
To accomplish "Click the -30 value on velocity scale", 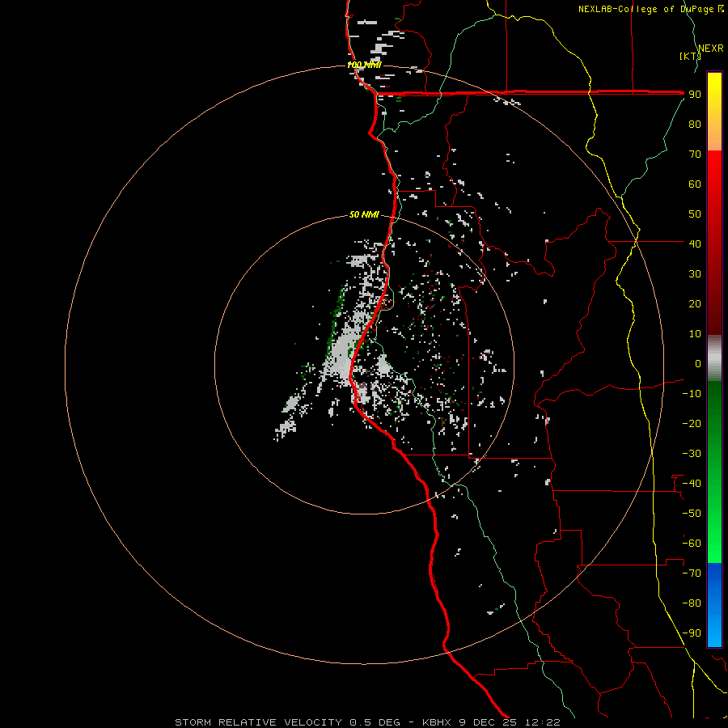I will [x=692, y=454].
